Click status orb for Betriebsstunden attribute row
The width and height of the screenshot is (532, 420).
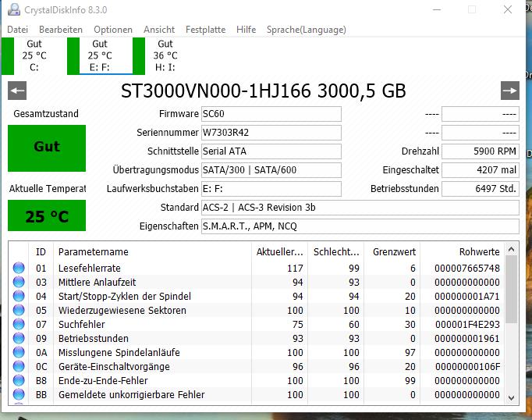(19, 338)
